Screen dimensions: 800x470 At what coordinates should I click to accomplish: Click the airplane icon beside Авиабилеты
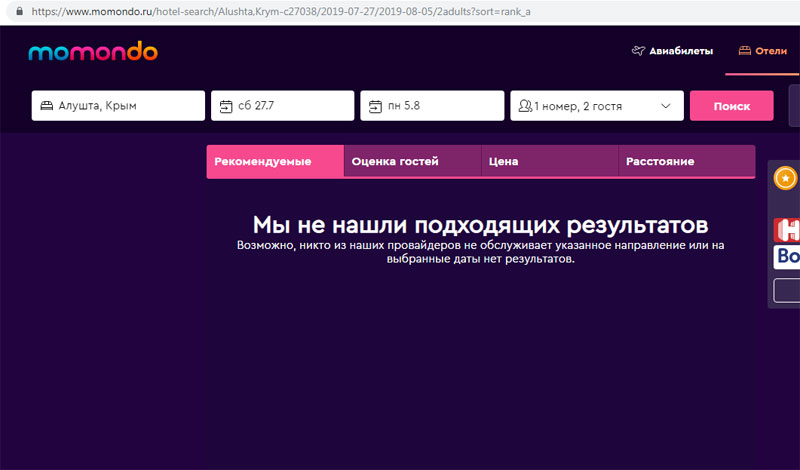pos(639,51)
